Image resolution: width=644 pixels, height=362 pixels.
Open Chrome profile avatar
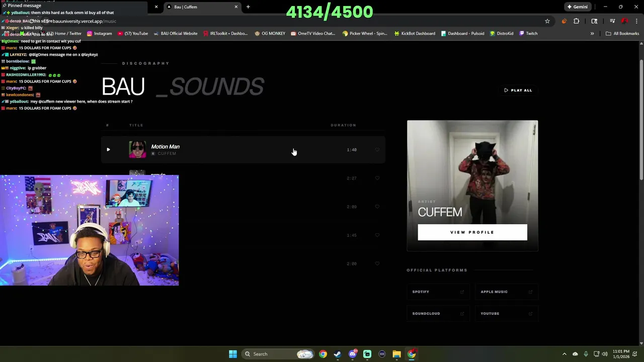point(624,21)
